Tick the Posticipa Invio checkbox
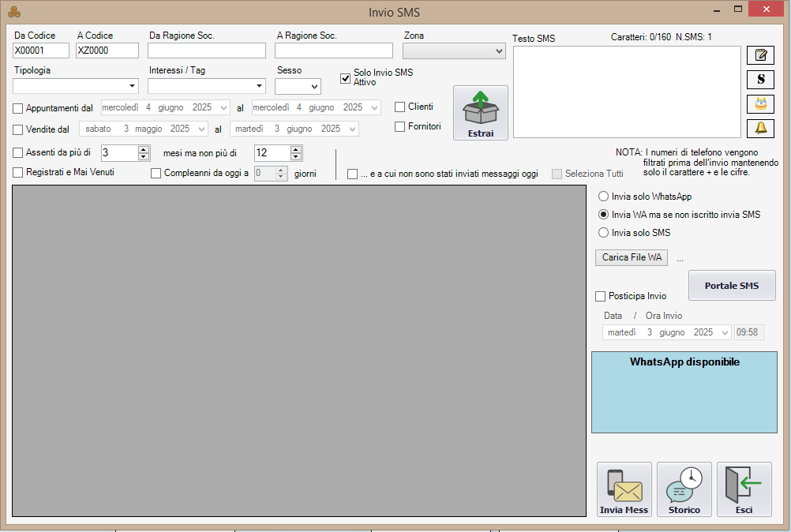This screenshot has width=791, height=532. click(x=601, y=297)
